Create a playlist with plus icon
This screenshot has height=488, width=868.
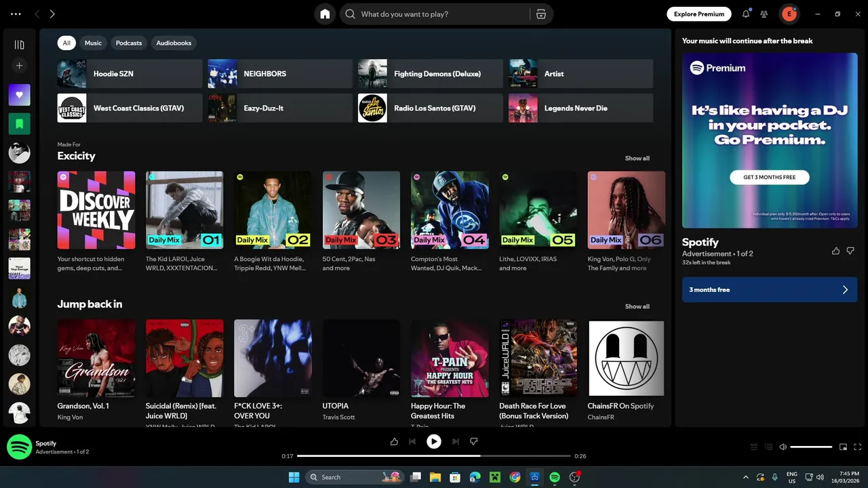(x=19, y=66)
